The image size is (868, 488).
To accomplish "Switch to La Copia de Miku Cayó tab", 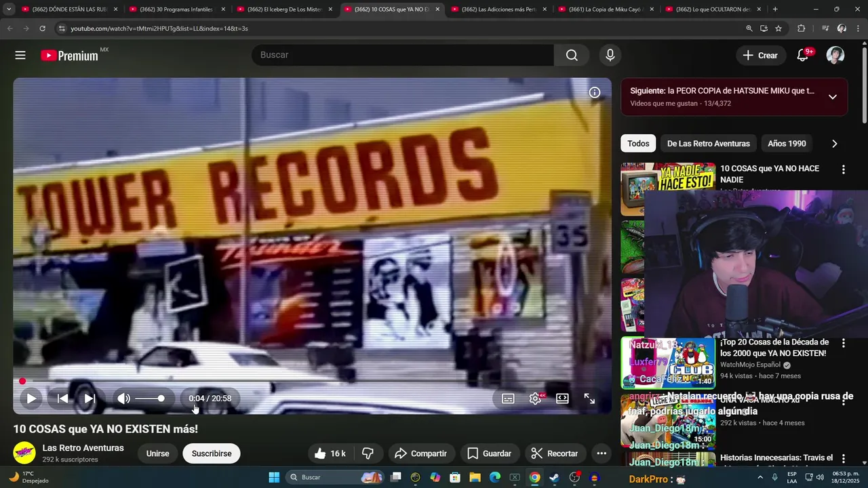I will (x=606, y=9).
